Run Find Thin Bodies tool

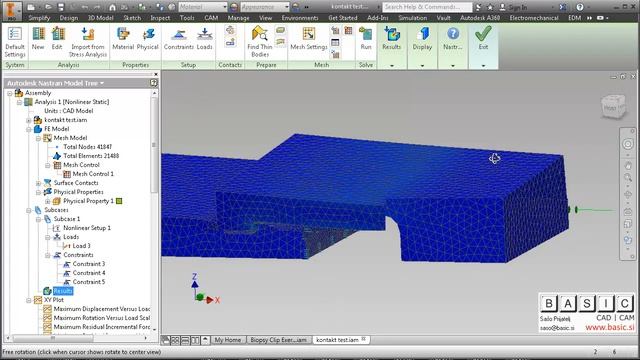coord(260,42)
